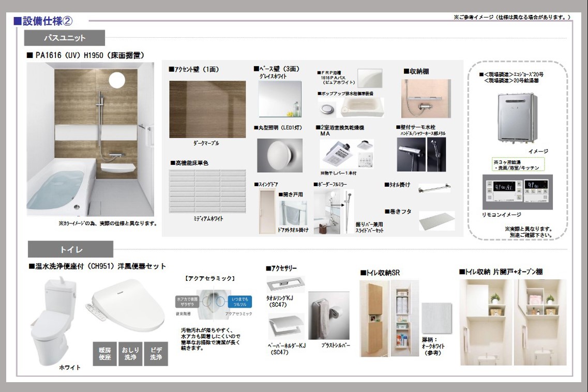Viewport: 588px width, 392px height.
Task: Click the towel bar image
Action: pos(434,189)
